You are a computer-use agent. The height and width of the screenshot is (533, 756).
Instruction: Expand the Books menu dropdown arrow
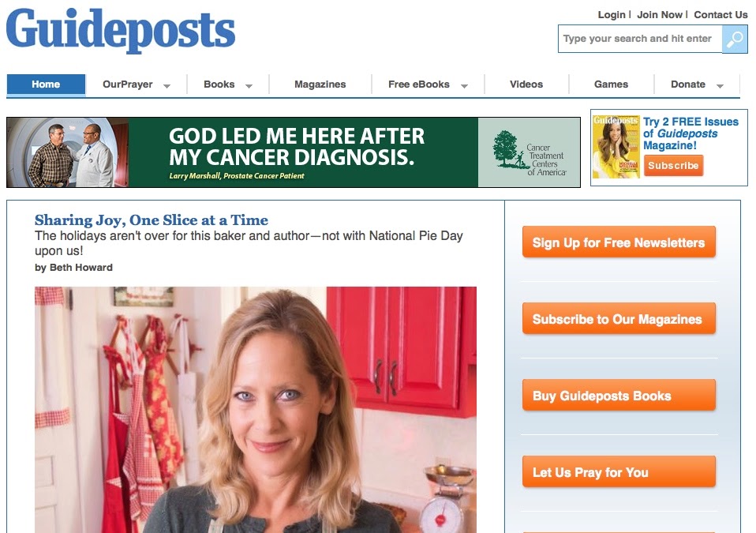(x=249, y=86)
